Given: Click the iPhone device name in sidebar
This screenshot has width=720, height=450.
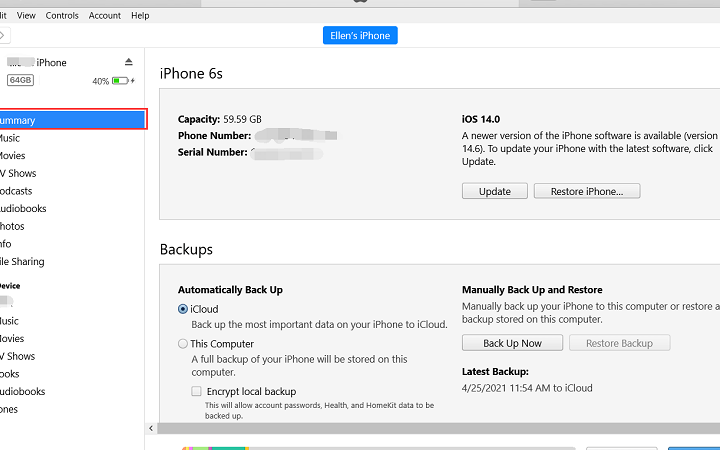Looking at the screenshot, I should tap(37, 62).
